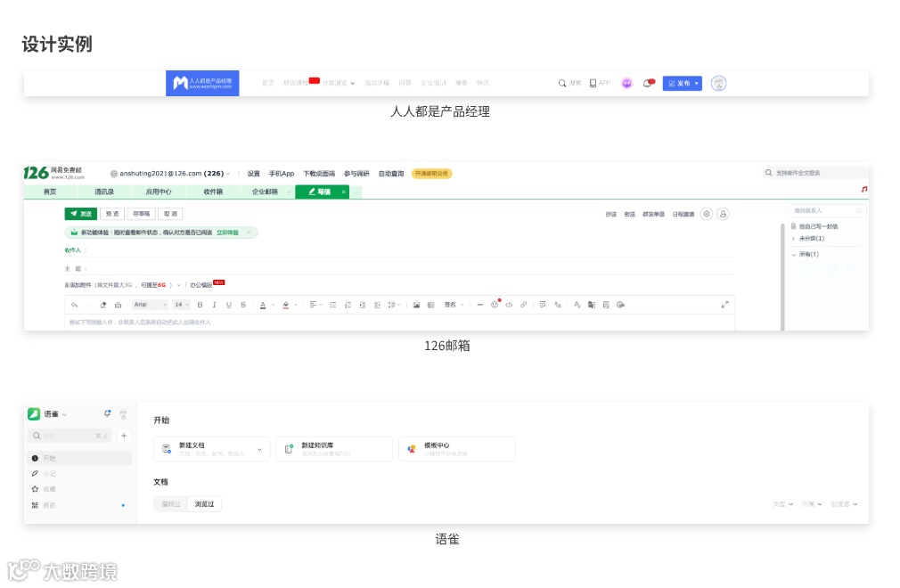Click into the 主题 field
900x588 pixels.
[x=411, y=268]
